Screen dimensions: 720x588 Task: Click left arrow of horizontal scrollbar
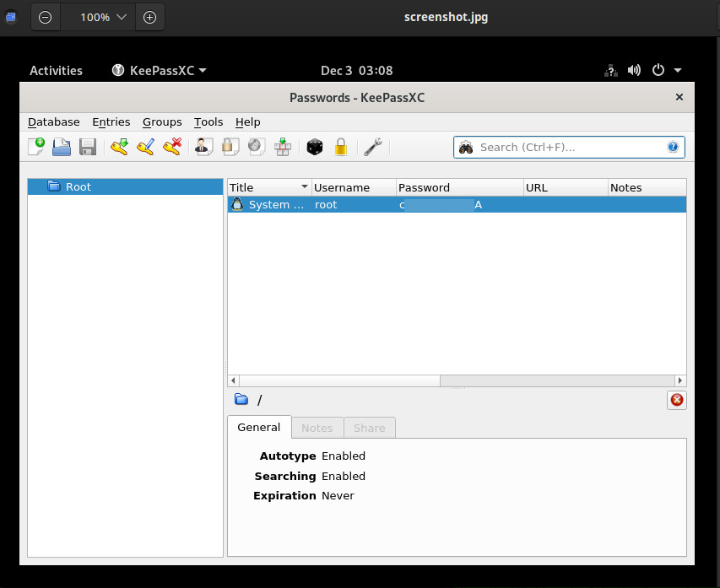pos(233,380)
